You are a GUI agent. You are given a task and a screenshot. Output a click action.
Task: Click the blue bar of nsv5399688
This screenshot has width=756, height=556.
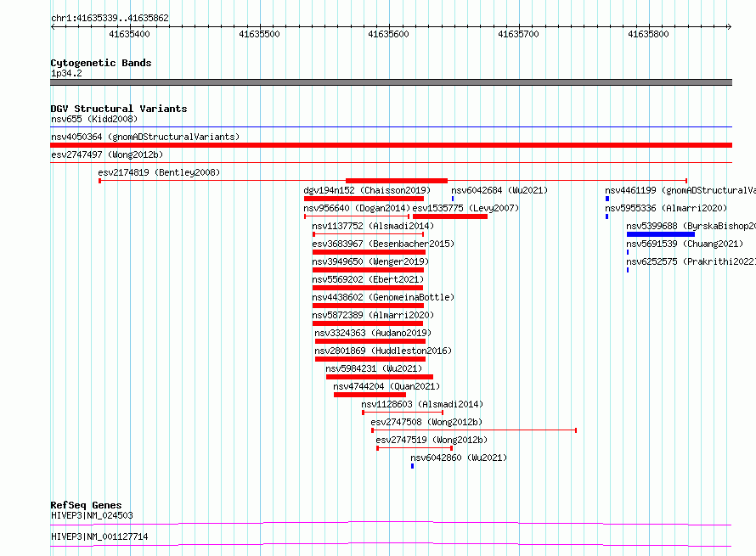tap(661, 234)
